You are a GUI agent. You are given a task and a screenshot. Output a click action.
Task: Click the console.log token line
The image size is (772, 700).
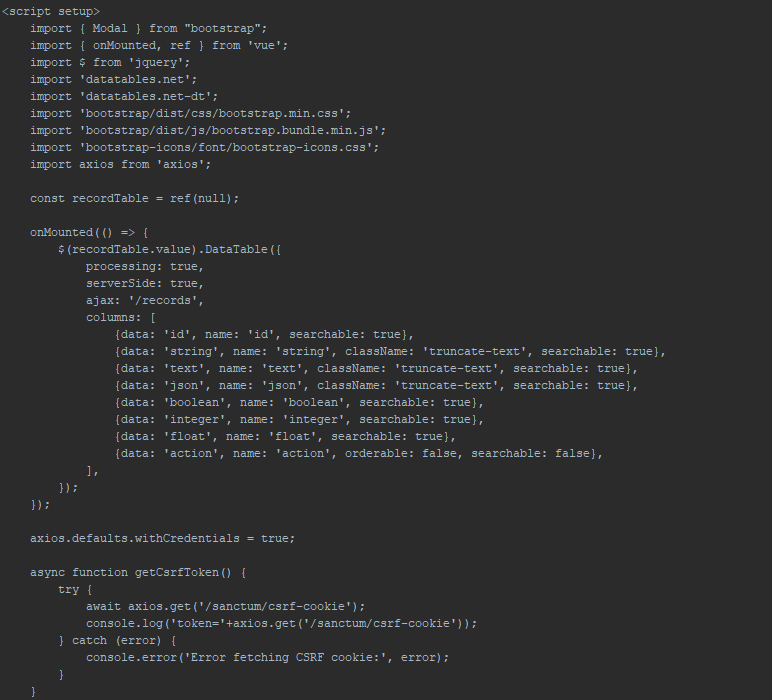coord(281,623)
